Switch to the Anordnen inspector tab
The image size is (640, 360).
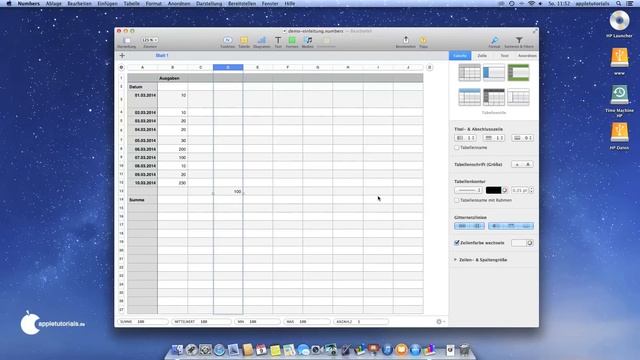click(527, 56)
